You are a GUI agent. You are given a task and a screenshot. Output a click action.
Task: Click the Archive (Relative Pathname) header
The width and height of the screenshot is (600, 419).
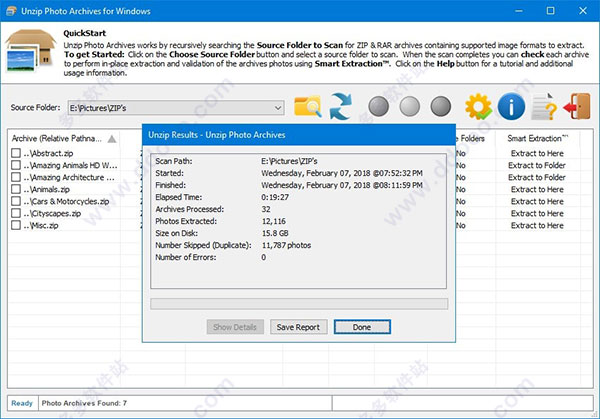click(57, 139)
